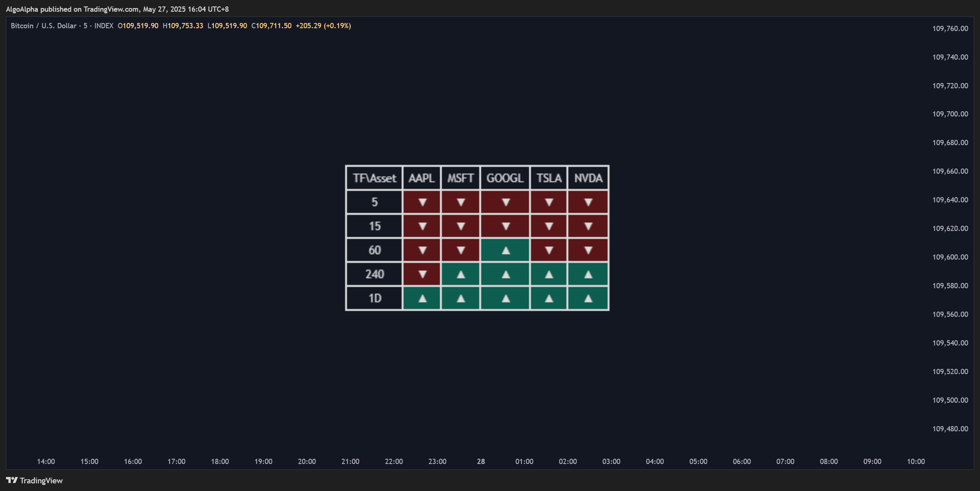Click the AlgoAlpha published header text

(117, 9)
